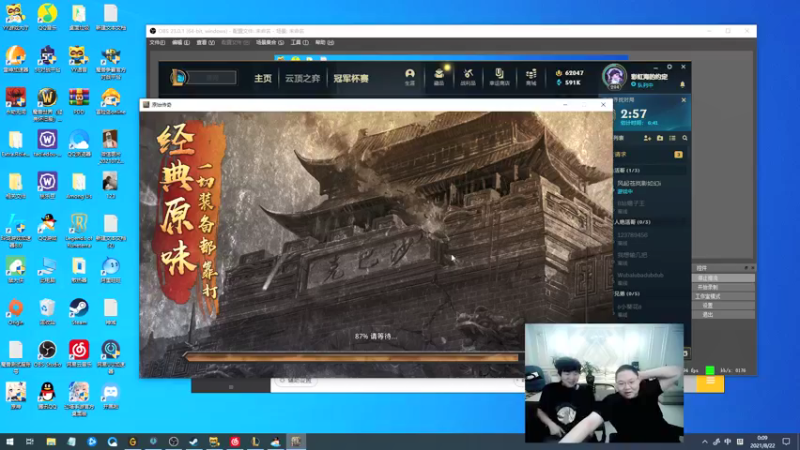
Task: Open the World of Warcraft desktop shortcut
Action: pos(47,104)
